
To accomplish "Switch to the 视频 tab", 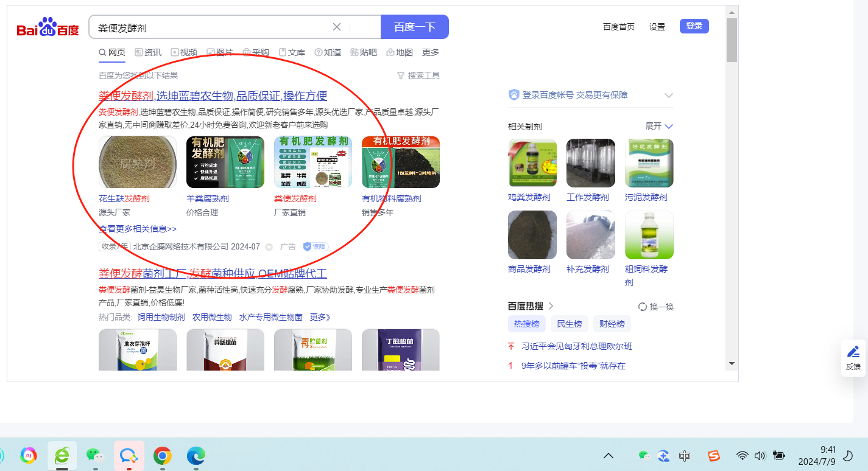I will 184,52.
